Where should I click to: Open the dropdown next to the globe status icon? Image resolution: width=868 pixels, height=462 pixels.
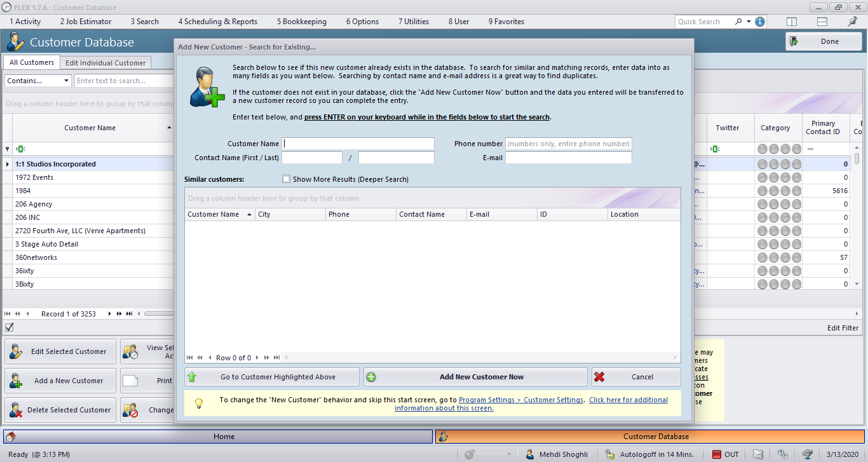tap(508, 454)
